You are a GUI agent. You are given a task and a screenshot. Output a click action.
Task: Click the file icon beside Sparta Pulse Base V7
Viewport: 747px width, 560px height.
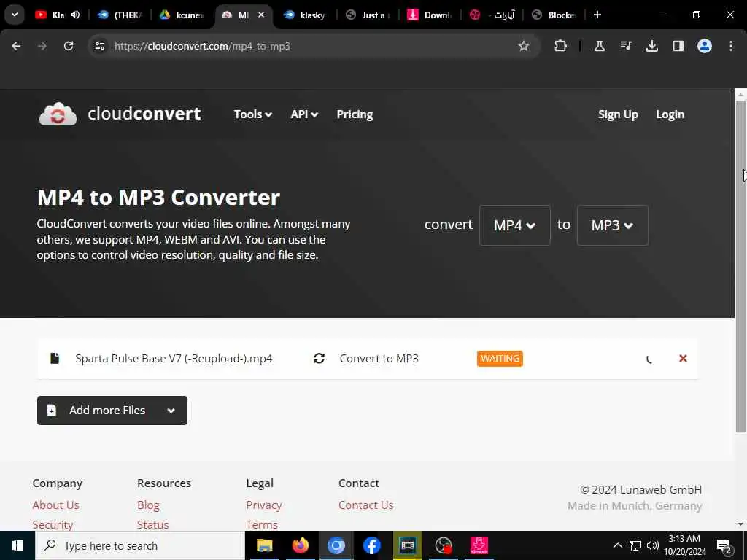pyautogui.click(x=55, y=358)
